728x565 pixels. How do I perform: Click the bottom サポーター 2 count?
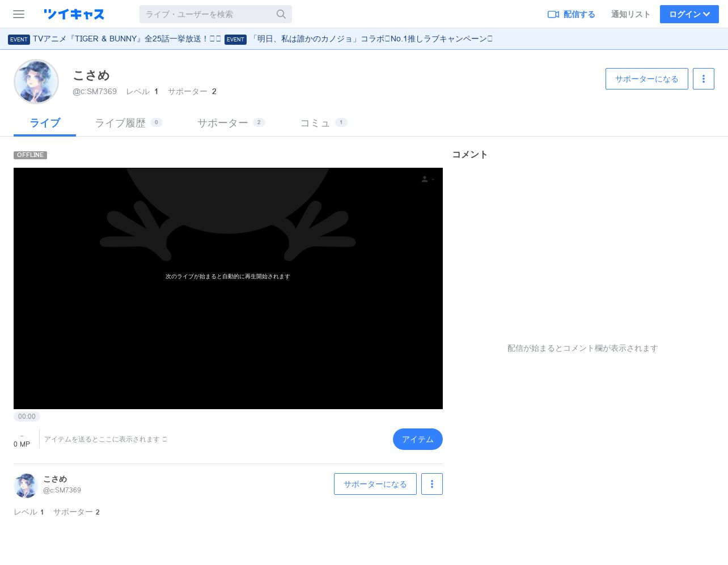77,512
